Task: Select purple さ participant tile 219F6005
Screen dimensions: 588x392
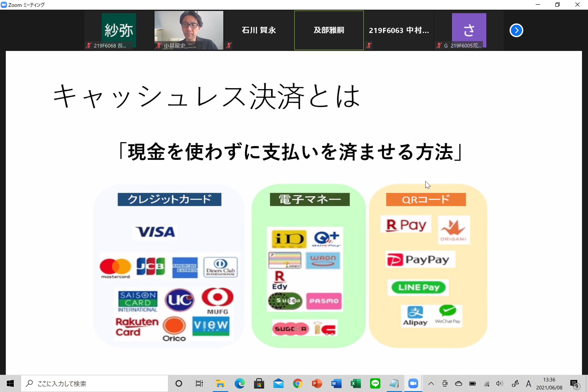Action: pyautogui.click(x=469, y=30)
